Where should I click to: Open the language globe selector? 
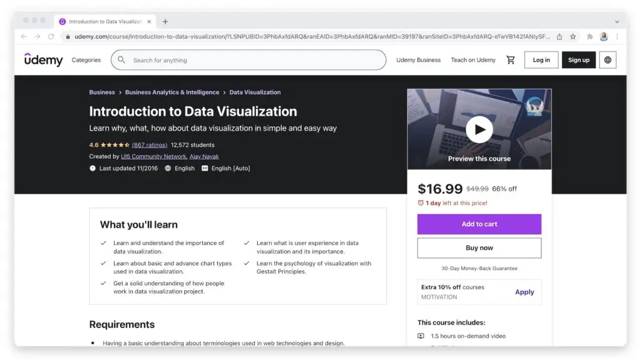click(x=607, y=60)
